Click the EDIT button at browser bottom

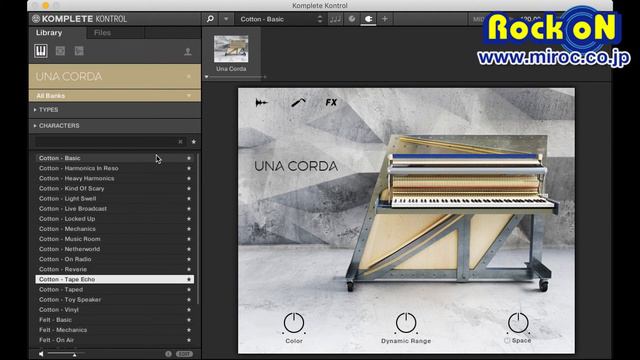(x=184, y=354)
